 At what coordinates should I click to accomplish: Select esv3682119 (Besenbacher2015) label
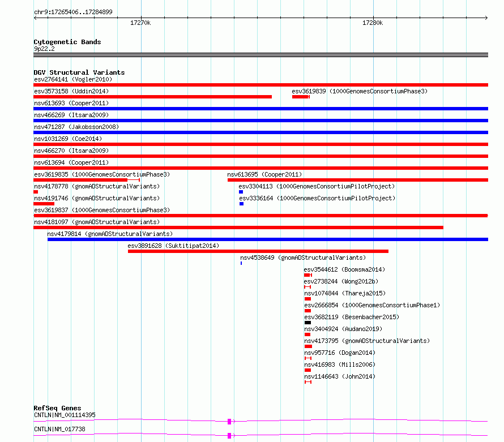coord(352,317)
